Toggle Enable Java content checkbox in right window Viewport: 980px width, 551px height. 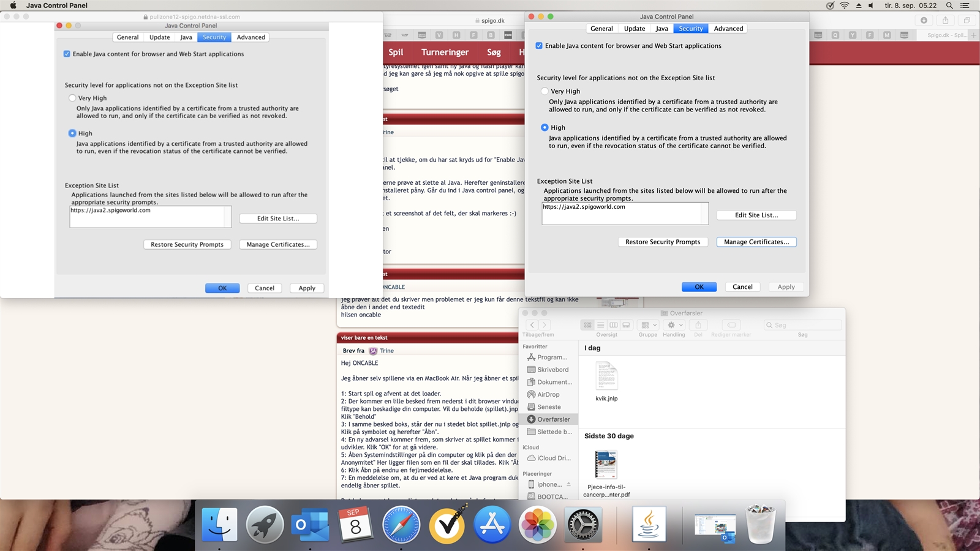pos(539,46)
